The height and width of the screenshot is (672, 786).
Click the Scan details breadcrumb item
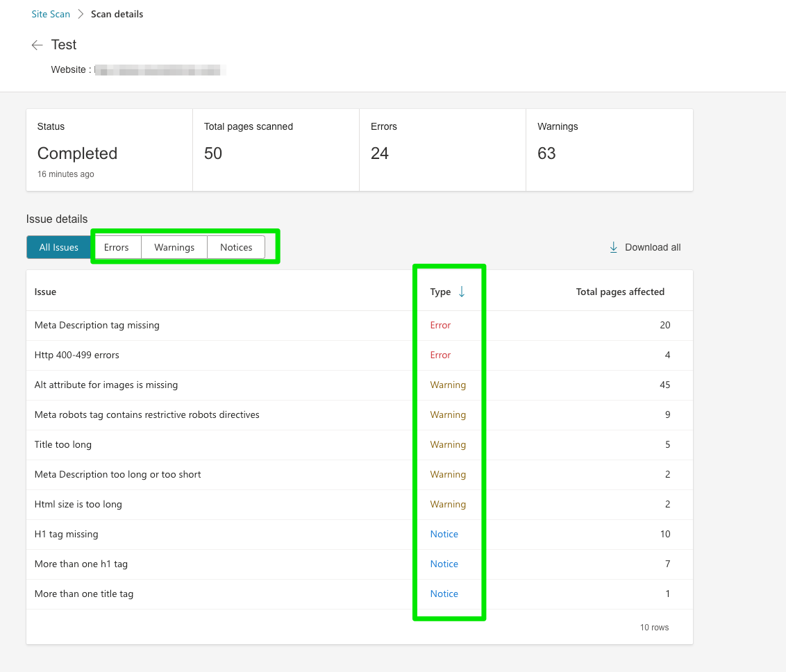click(116, 13)
